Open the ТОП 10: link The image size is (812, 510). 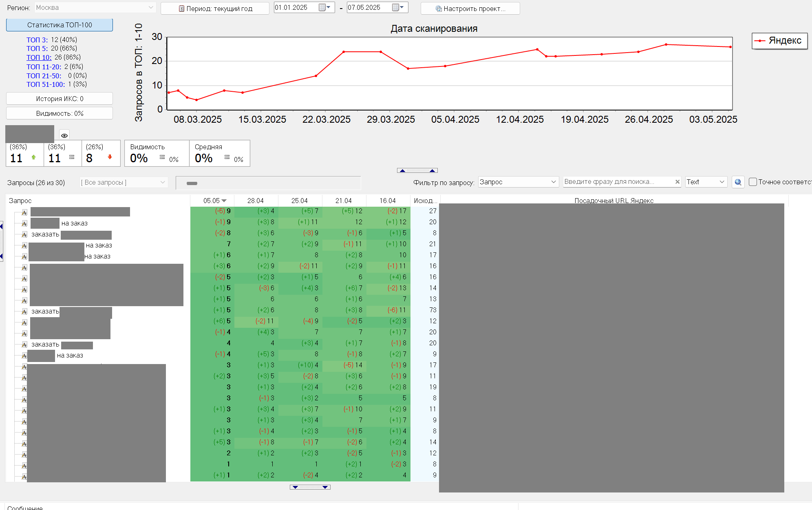click(39, 57)
